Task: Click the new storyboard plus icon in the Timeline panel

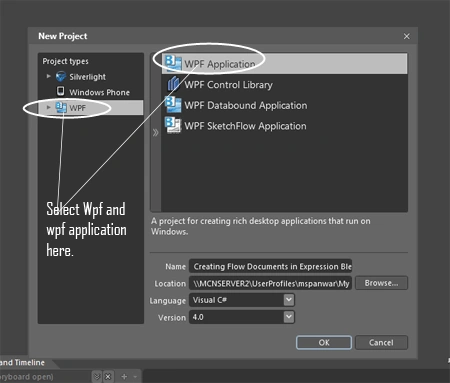Action: pos(124,377)
